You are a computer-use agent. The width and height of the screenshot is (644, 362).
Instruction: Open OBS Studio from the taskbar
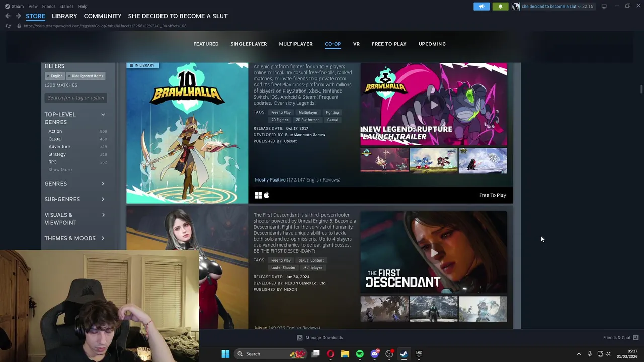point(389,354)
